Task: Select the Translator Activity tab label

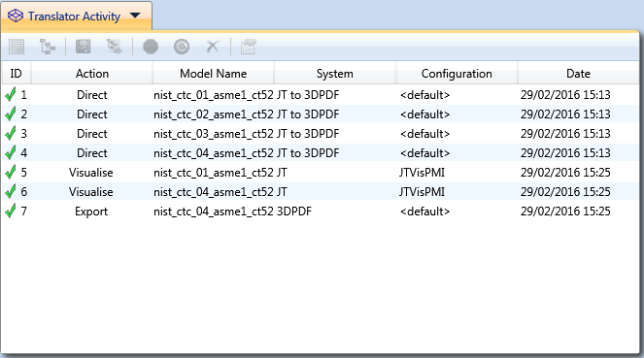Action: pyautogui.click(x=74, y=16)
